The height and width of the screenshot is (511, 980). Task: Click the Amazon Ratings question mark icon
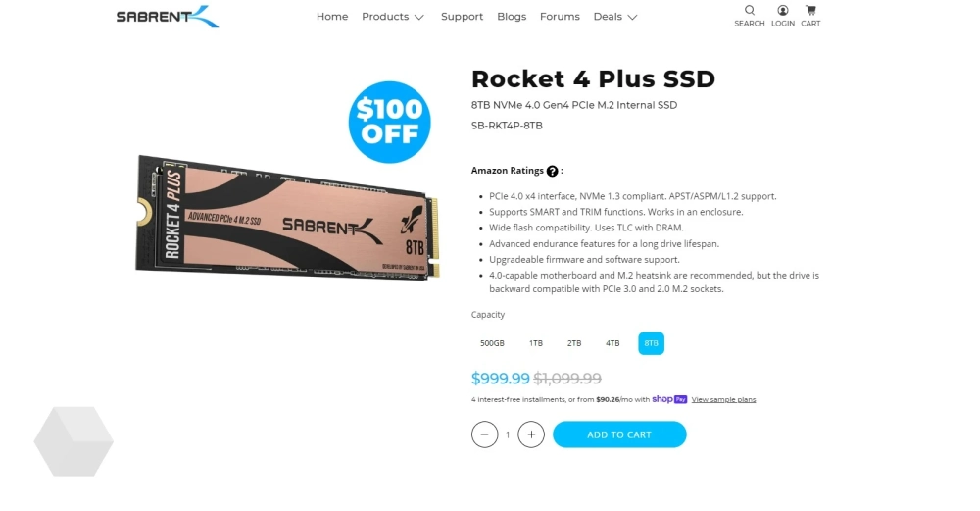[552, 171]
